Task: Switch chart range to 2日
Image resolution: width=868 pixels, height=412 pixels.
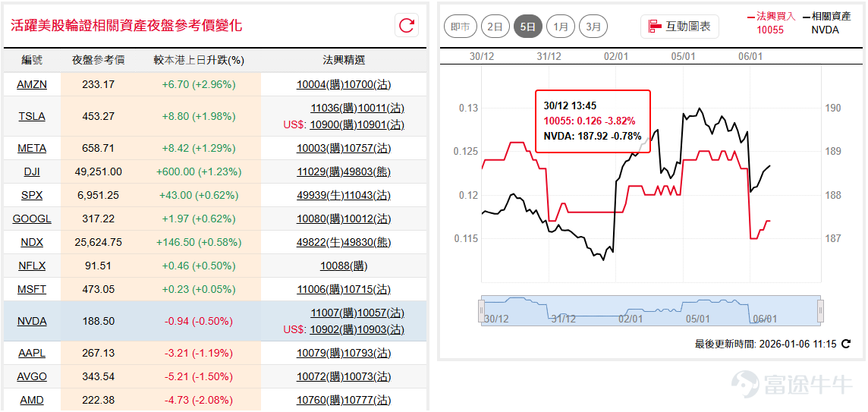Action: click(495, 26)
